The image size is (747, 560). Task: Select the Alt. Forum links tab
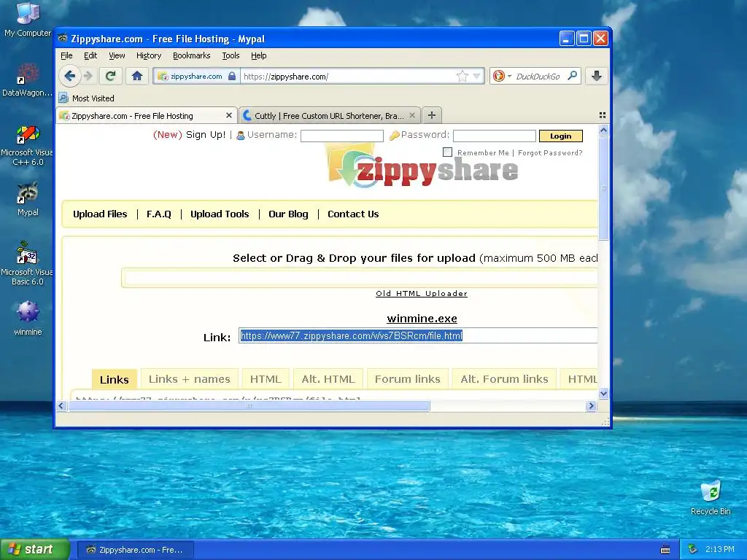[504, 379]
